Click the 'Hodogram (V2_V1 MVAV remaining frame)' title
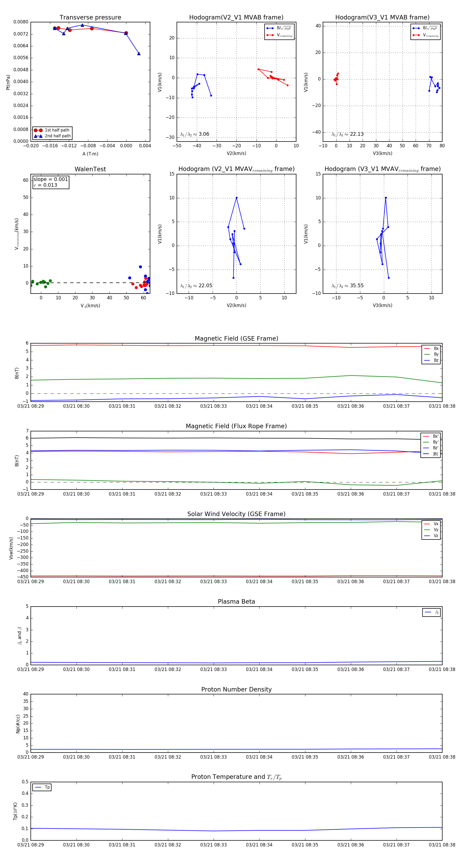This screenshot has height=868, width=473. pyautogui.click(x=236, y=169)
